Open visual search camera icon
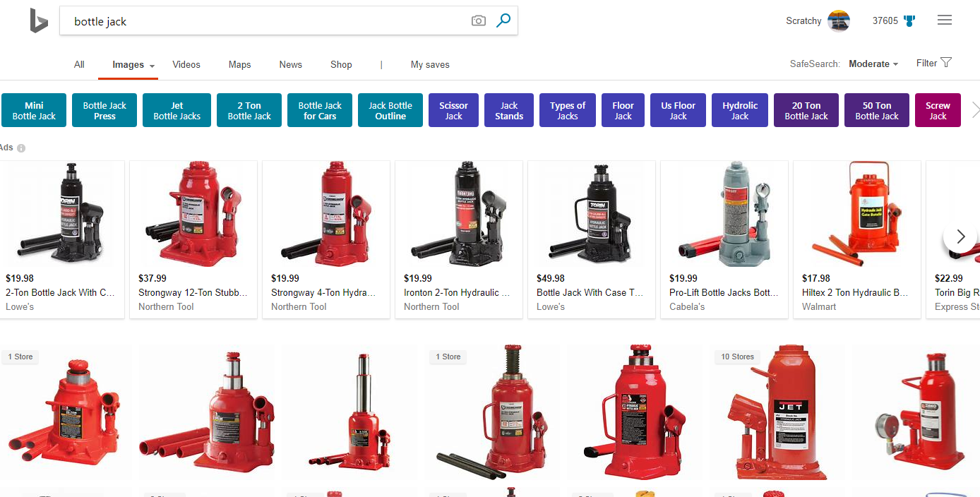Image resolution: width=980 pixels, height=497 pixels. coord(479,21)
